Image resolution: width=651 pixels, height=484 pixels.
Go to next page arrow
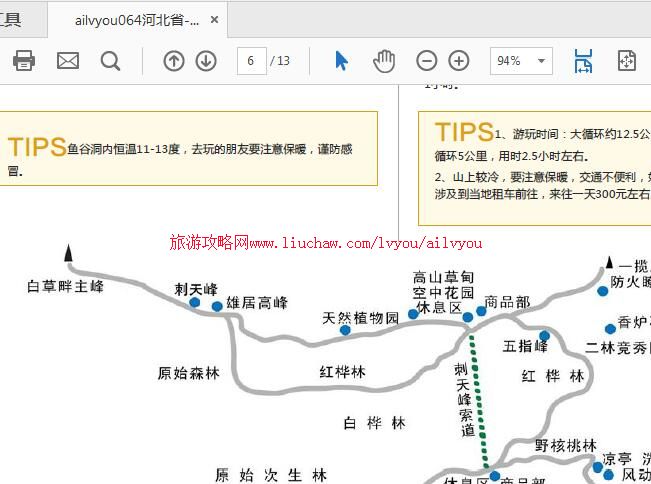point(206,61)
